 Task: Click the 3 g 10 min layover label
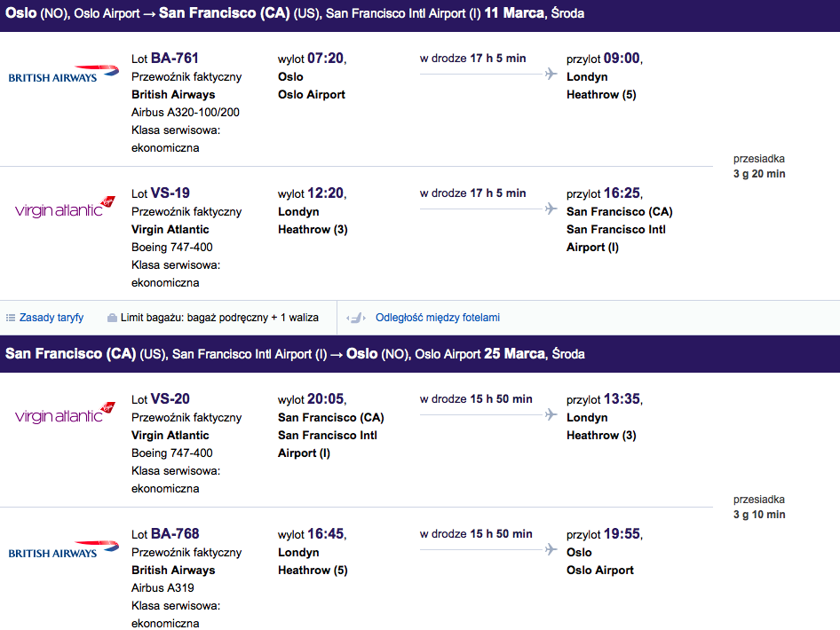759,515
